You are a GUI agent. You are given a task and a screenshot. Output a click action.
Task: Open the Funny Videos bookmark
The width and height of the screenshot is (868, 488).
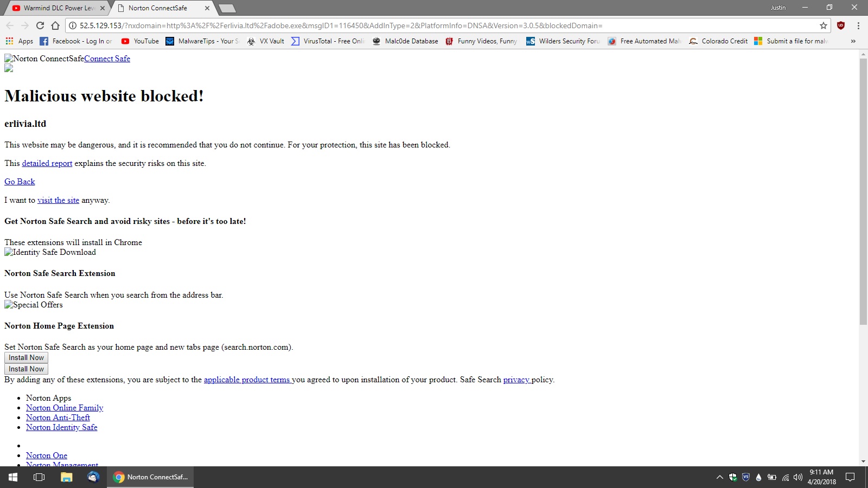pos(481,41)
